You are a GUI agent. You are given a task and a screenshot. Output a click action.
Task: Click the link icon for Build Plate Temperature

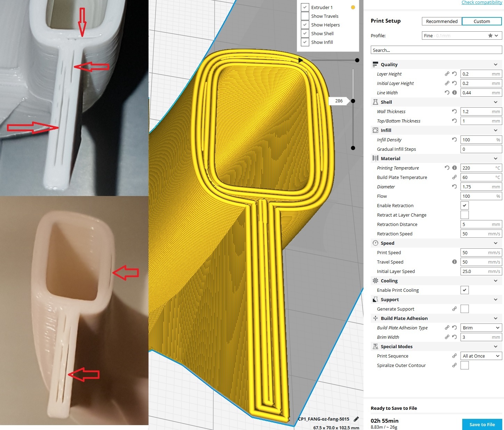click(x=454, y=177)
